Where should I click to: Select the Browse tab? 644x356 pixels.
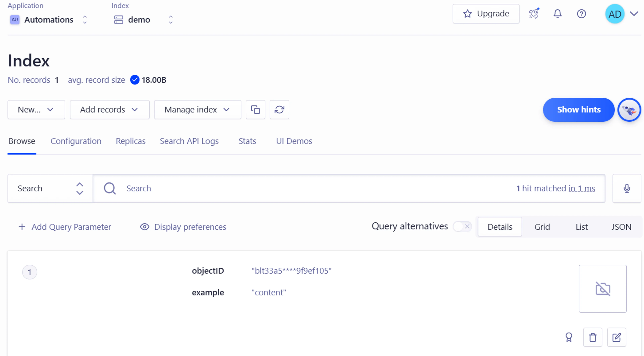[22, 141]
